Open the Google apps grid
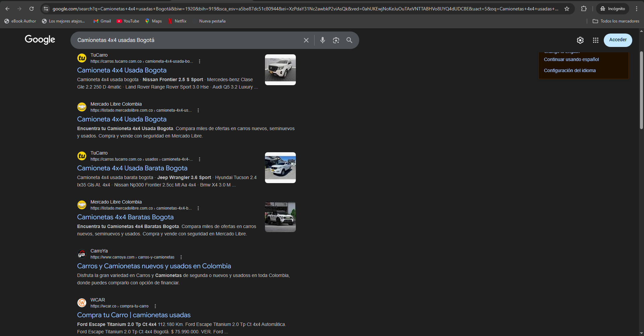Screen dimensions: 644x336 point(595,40)
